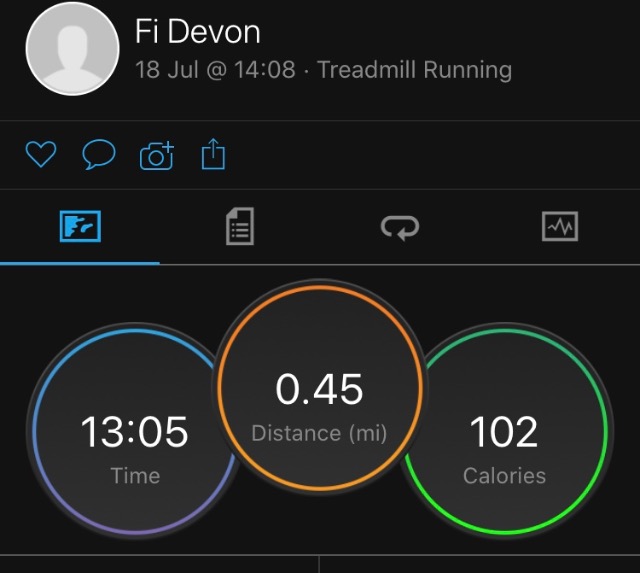Tap the 102 calories value
Viewport: 640px width, 573px height.
click(504, 431)
